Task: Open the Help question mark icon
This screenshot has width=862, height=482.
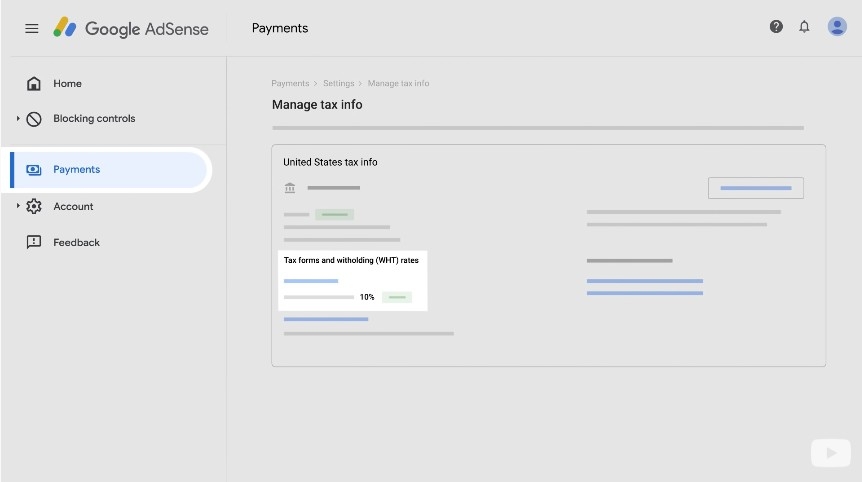Action: (776, 27)
